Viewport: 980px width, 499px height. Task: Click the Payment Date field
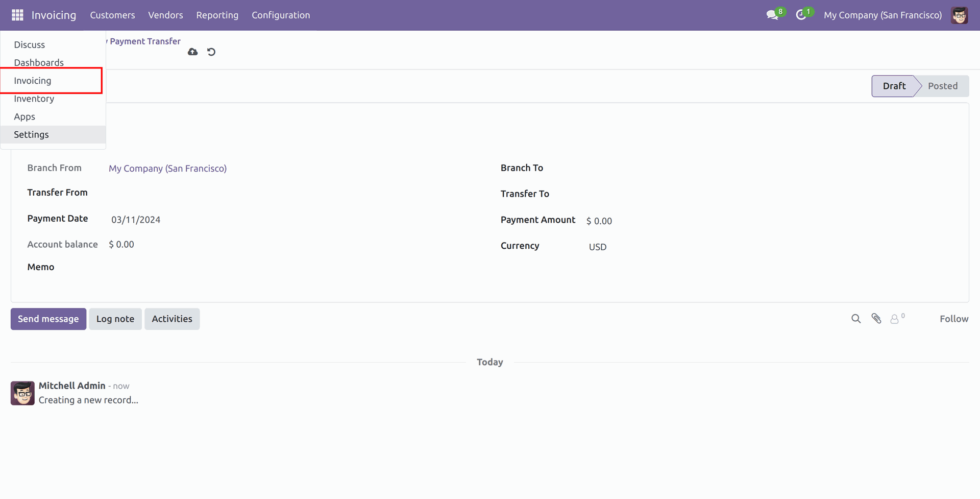coord(136,220)
